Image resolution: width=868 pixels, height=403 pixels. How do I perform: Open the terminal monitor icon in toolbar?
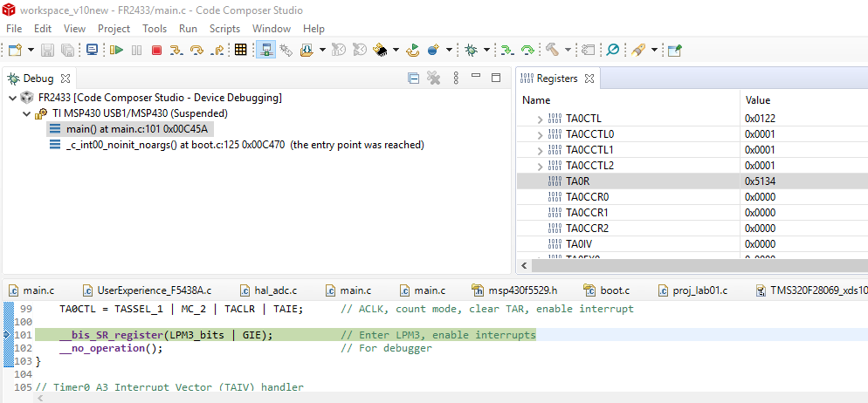92,51
